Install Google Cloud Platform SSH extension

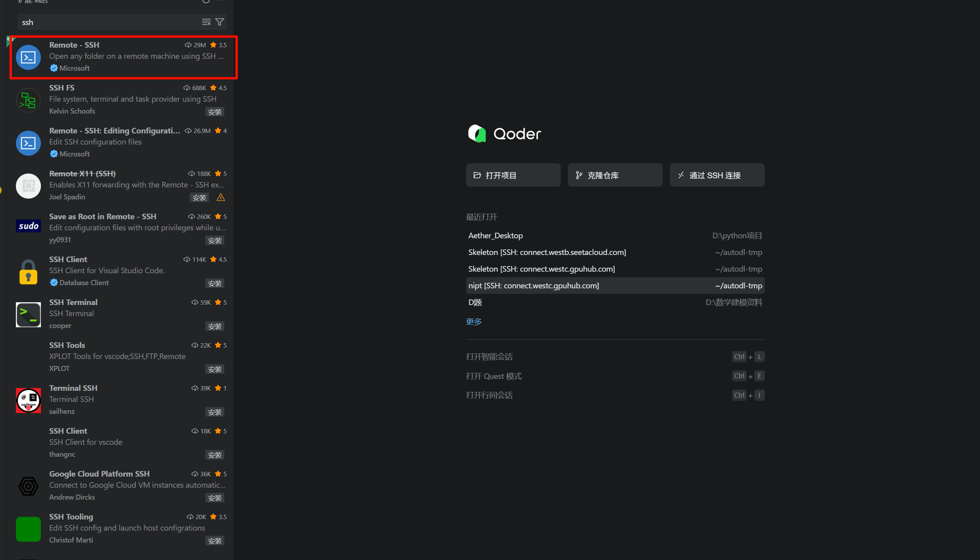click(x=215, y=498)
